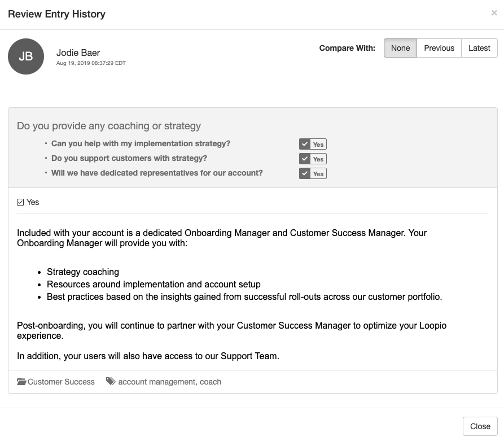The height and width of the screenshot is (441, 504).
Task: Check the Yes box above the answer text
Action: point(20,202)
